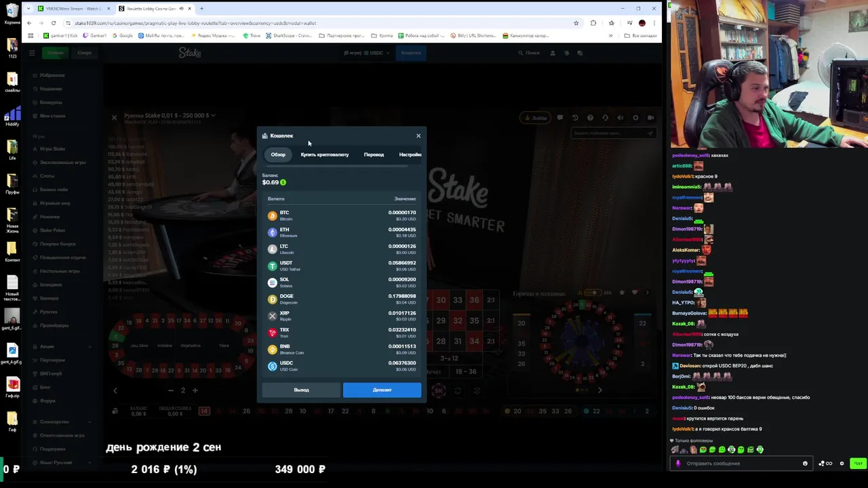The height and width of the screenshot is (488, 868).
Task: Reload the page with refresh icon
Action: (x=54, y=23)
